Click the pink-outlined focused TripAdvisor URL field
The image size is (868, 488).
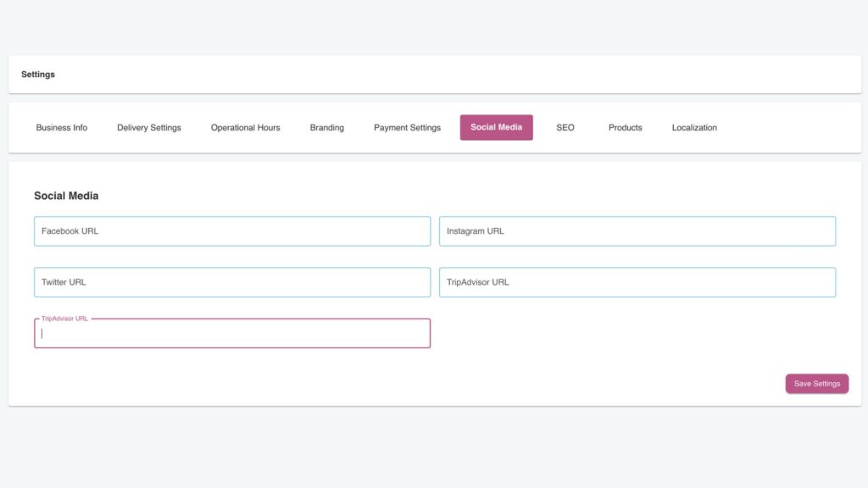tap(231, 334)
